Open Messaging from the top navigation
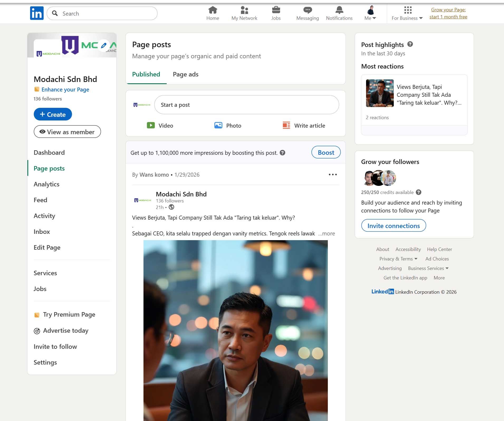Screen dimensions: 504x421 (x=308, y=11)
